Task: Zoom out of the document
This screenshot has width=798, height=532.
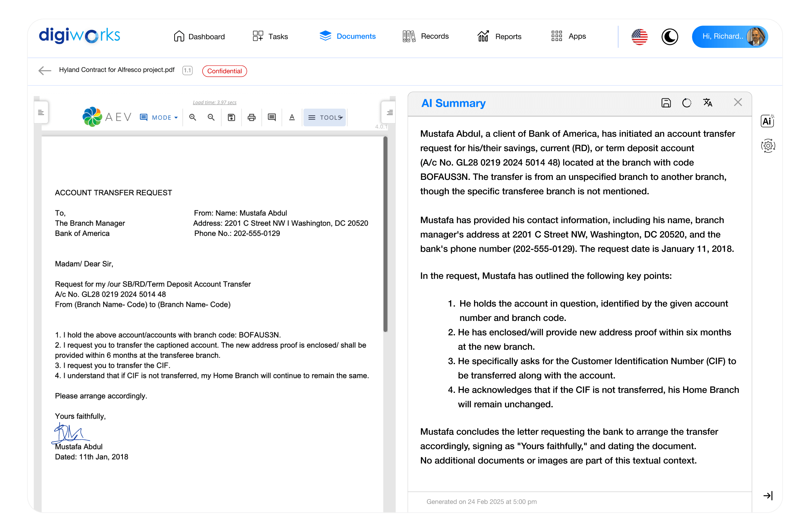Action: point(211,117)
